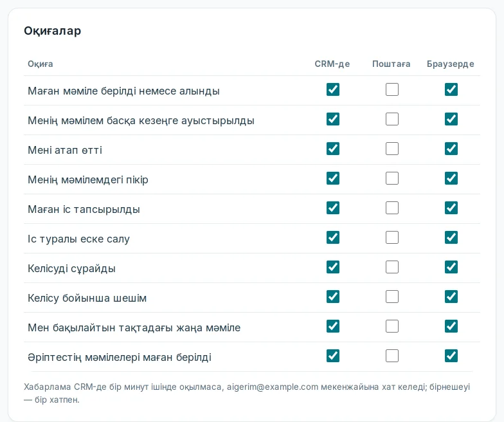Enable Поштаға for 'Әріптестің мәмілелері маған берілді'
The width and height of the screenshot is (504, 422).
392,356
